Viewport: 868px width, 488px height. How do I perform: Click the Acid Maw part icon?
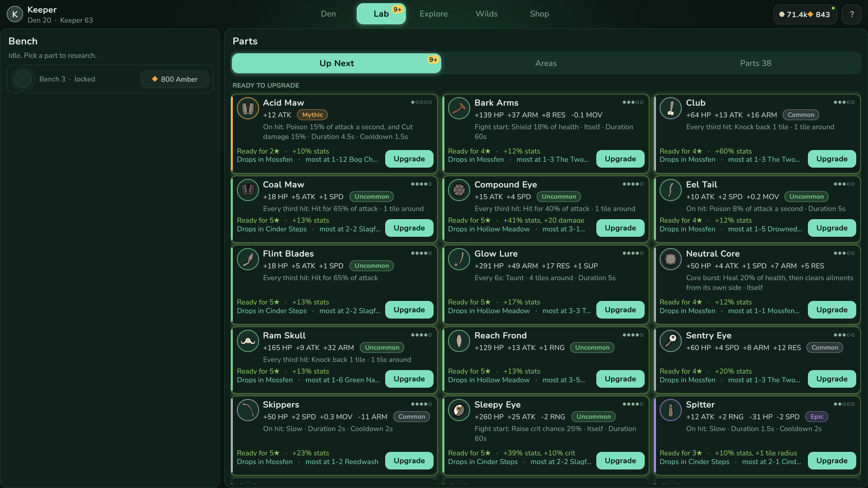[x=248, y=108]
